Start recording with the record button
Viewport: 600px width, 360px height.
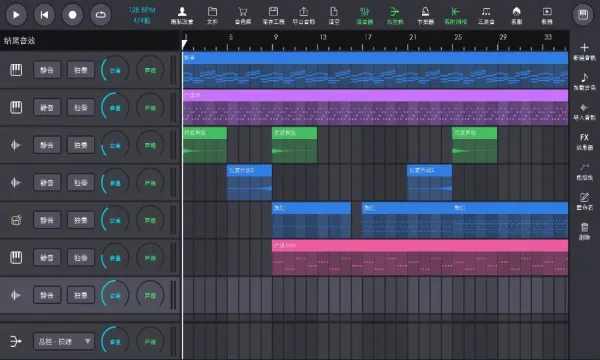click(x=72, y=15)
